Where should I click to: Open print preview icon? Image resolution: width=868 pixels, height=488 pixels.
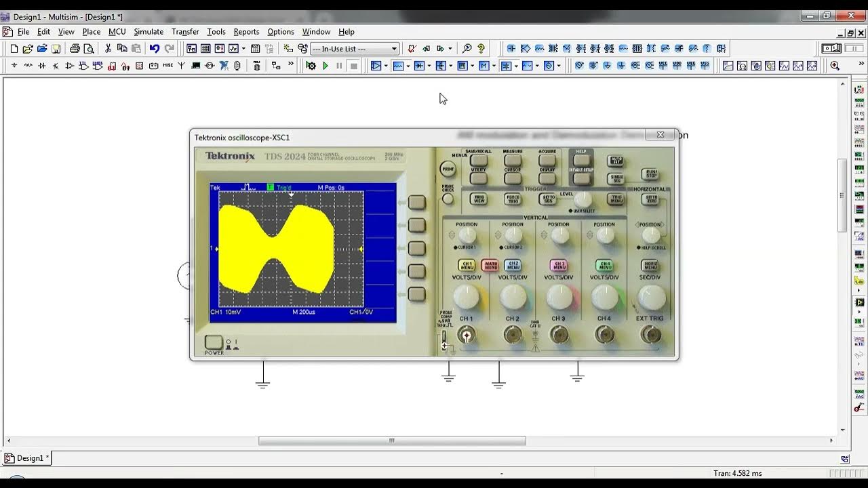pos(89,49)
